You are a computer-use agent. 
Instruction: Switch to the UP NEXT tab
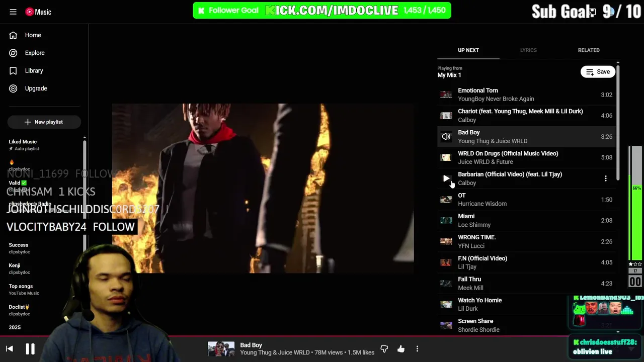tap(468, 50)
